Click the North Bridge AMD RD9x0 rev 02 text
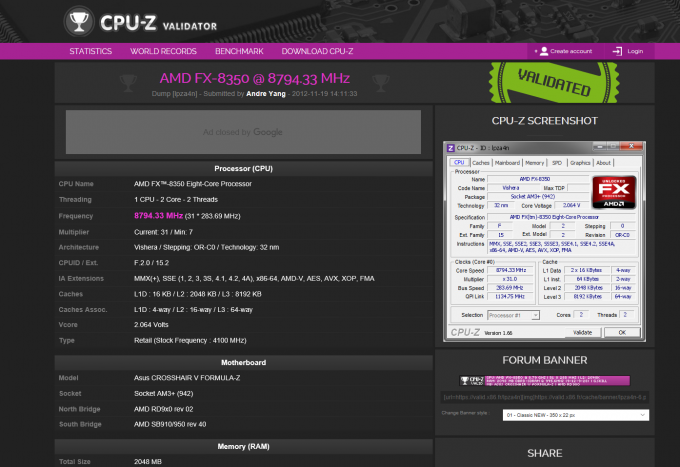This screenshot has width=680, height=467. click(163, 409)
